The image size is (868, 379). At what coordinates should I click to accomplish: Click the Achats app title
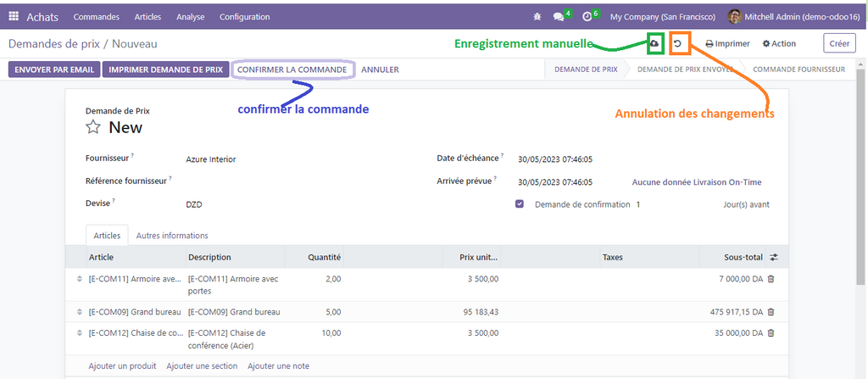pyautogui.click(x=42, y=17)
